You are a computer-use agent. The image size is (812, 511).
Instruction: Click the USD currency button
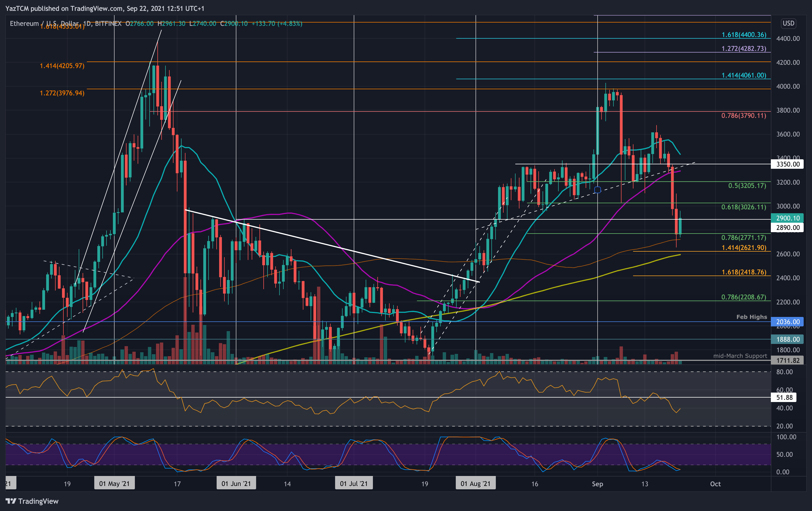(x=788, y=23)
